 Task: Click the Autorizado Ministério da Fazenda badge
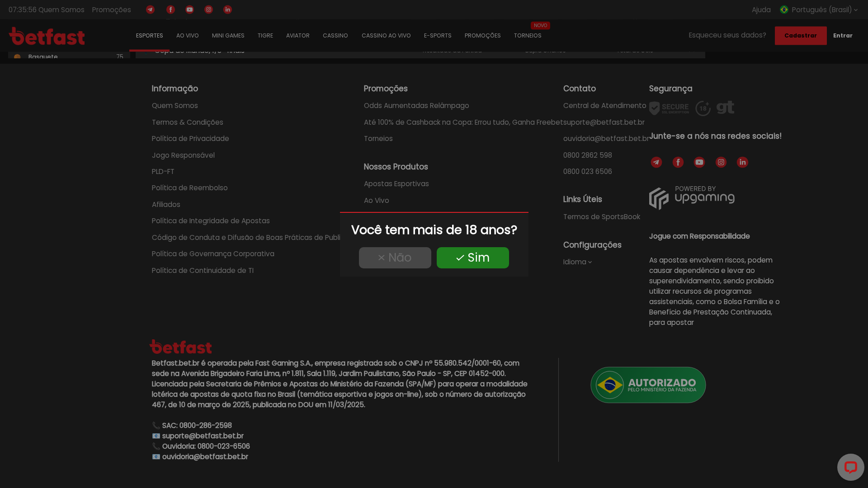point(648,385)
